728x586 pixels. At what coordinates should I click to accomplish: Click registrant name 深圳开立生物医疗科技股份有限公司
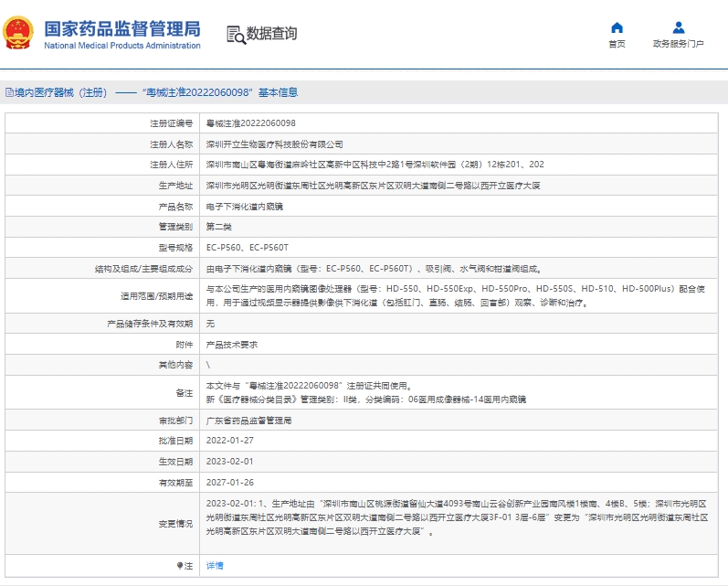[274, 144]
